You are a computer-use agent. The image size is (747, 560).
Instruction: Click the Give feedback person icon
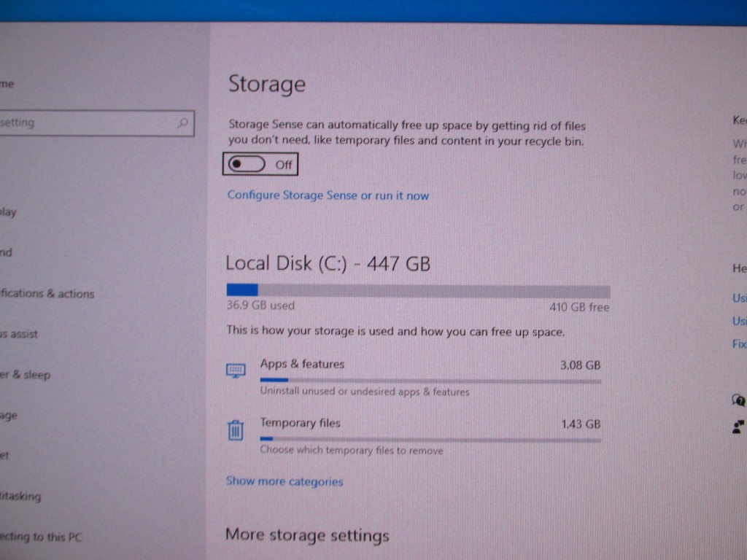738,426
